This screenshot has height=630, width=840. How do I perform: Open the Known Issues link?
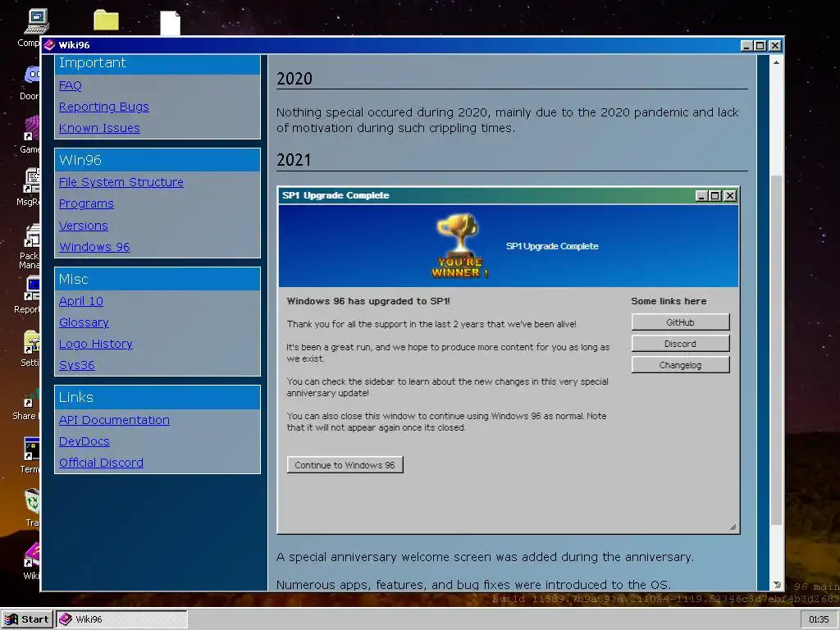click(99, 128)
